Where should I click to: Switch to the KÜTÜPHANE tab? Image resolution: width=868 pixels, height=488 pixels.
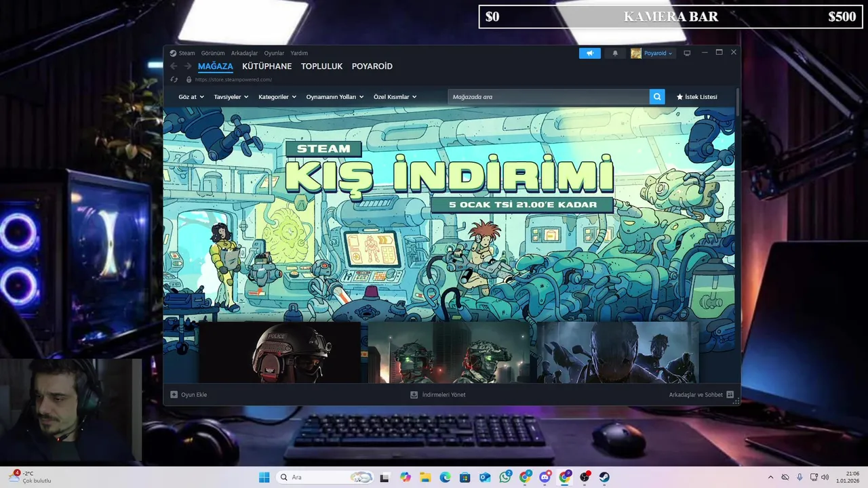pos(267,66)
